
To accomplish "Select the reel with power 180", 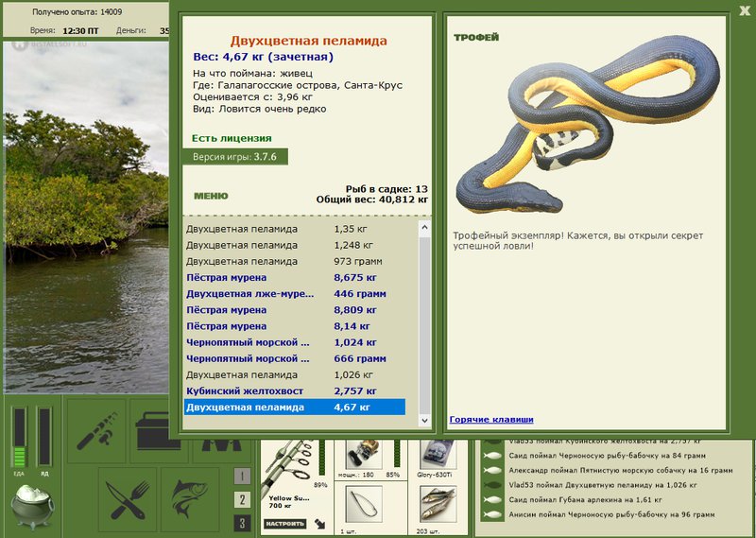I will point(363,455).
